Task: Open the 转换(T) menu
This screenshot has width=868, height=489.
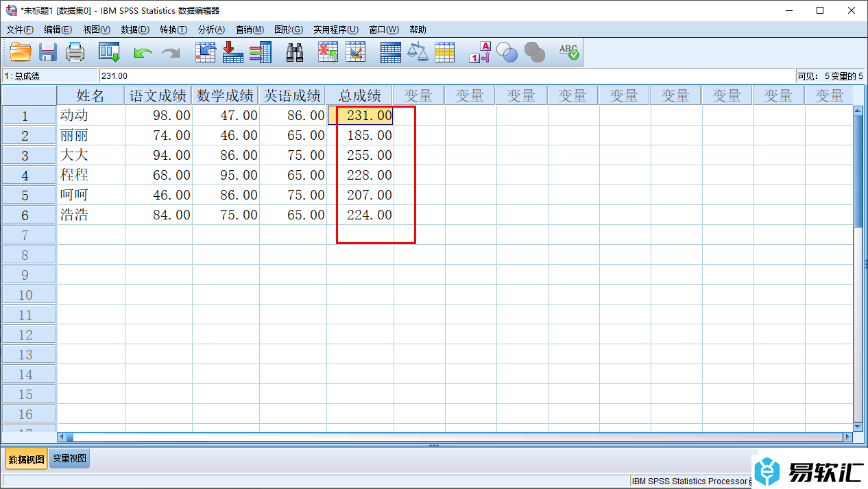Action: (x=173, y=29)
